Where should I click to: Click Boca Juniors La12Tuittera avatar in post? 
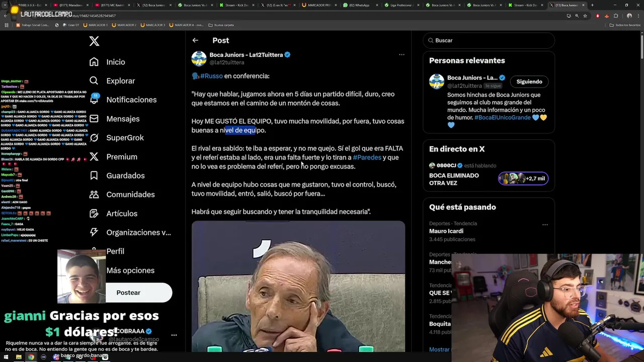point(199,58)
